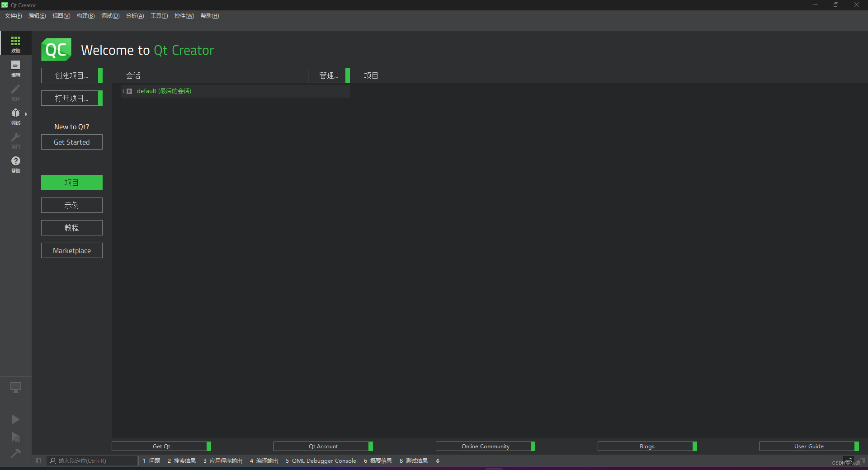Click the Welcome to Qt Creator heading

pyautogui.click(x=147, y=50)
